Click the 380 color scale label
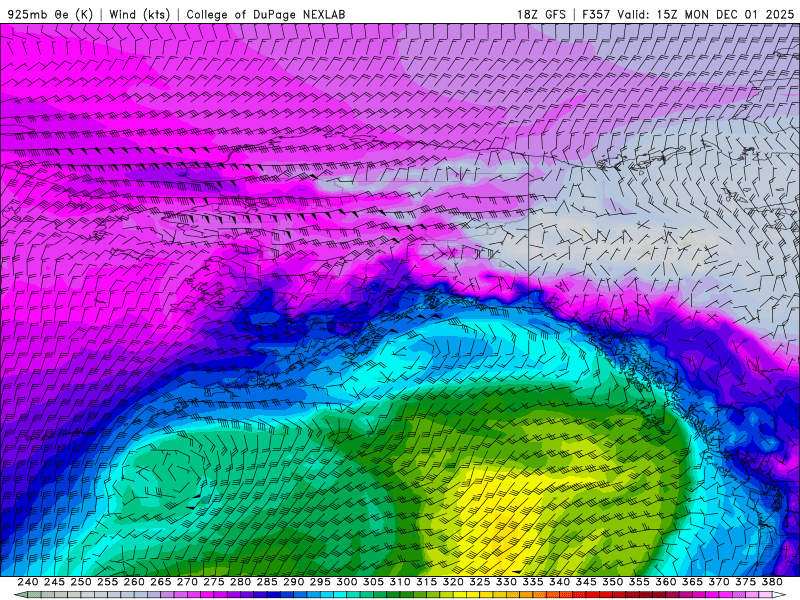The width and height of the screenshot is (800, 600). point(772,582)
